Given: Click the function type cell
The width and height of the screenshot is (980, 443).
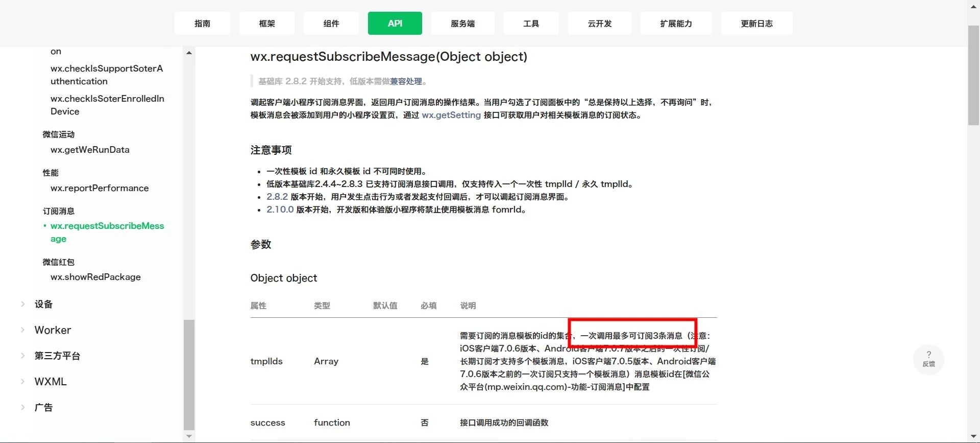Looking at the screenshot, I should pos(332,423).
